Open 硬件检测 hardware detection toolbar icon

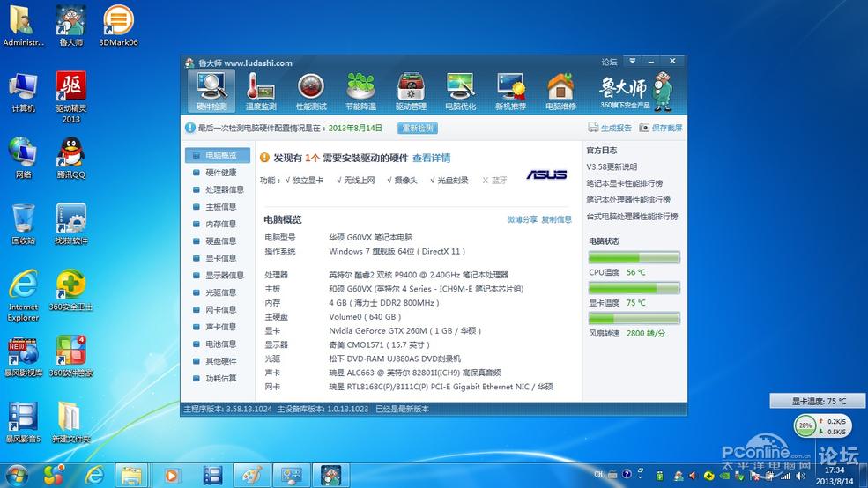[x=211, y=91]
